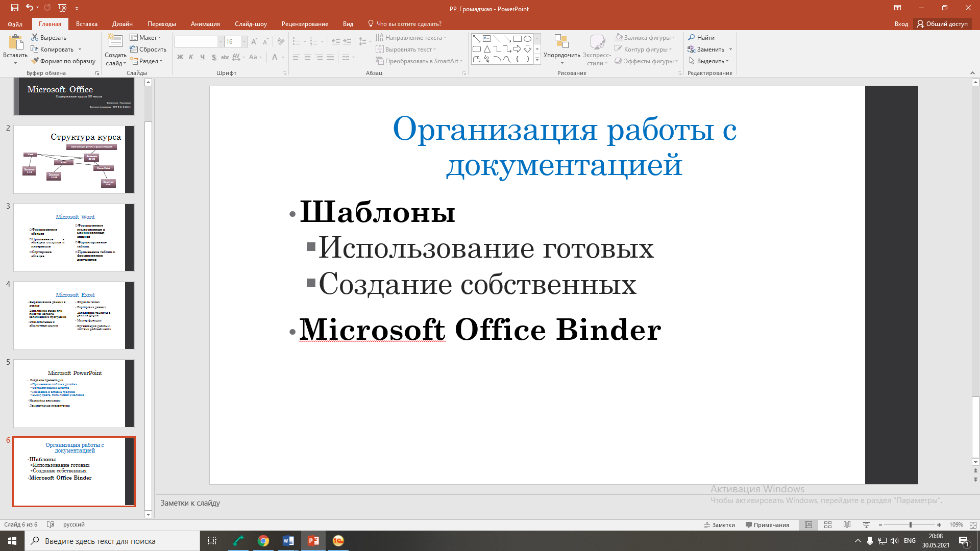Click the Undo arrow icon
This screenshot has height=551, width=980.
[30, 8]
